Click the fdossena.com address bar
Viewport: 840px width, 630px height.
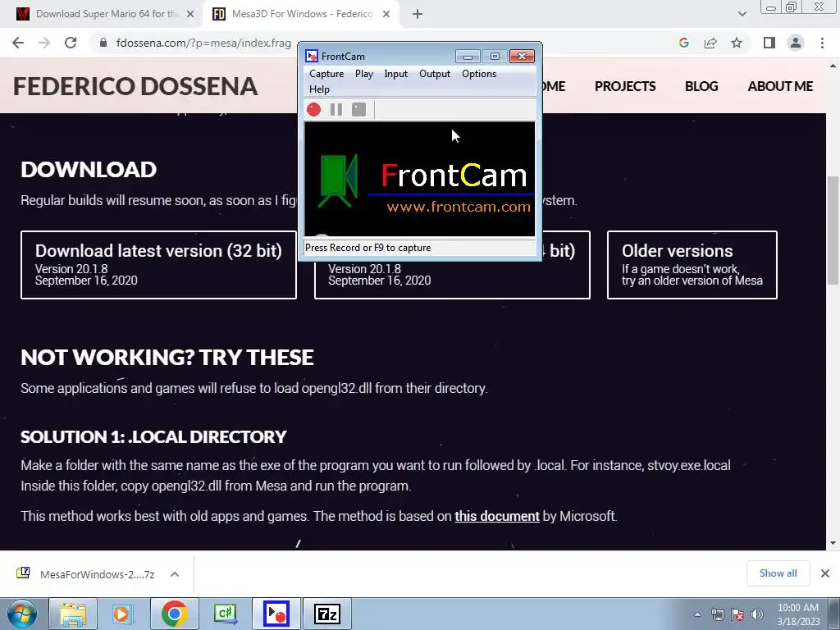click(x=203, y=43)
